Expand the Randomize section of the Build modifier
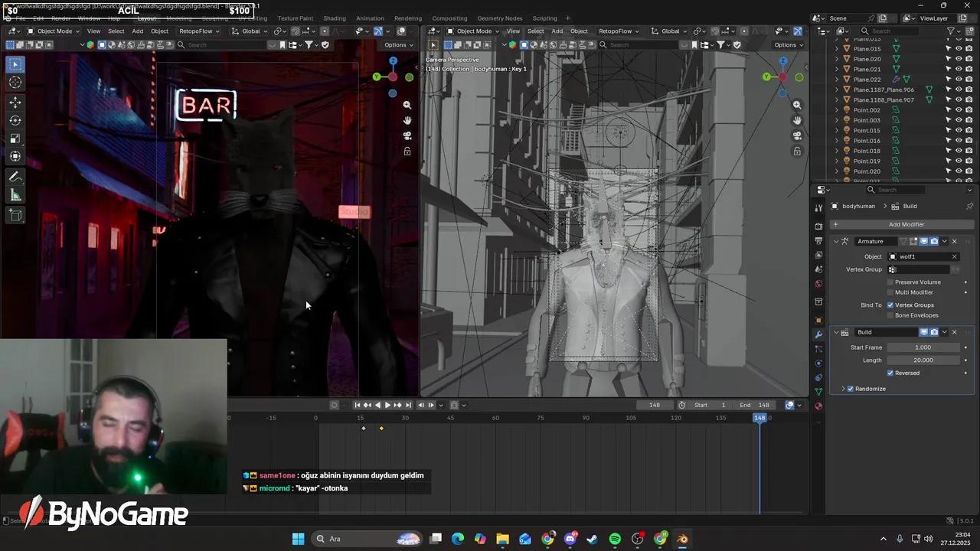980x551 pixels. [844, 388]
